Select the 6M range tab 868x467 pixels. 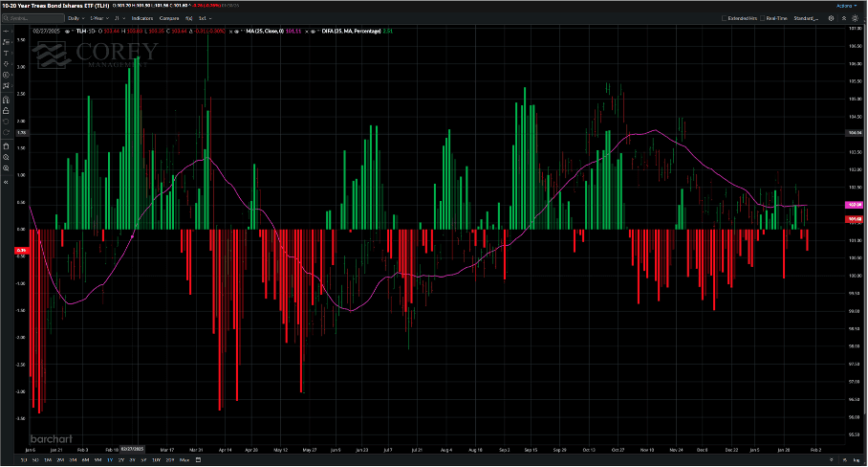click(x=85, y=459)
